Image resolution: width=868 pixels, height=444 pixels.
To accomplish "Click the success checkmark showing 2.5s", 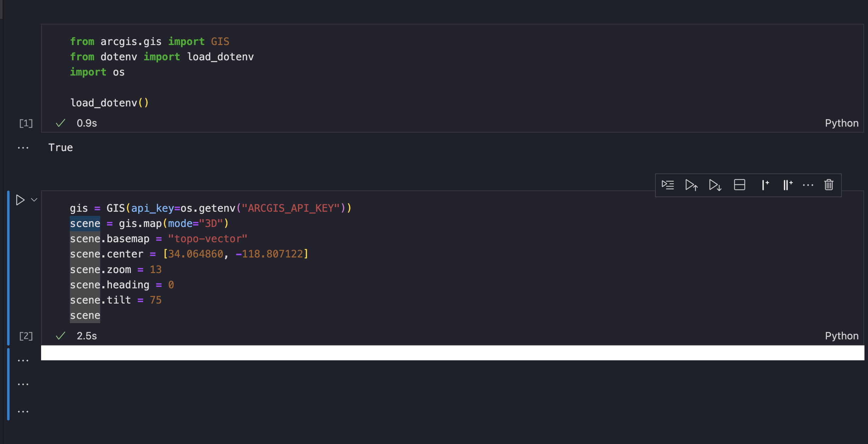I will (x=61, y=336).
